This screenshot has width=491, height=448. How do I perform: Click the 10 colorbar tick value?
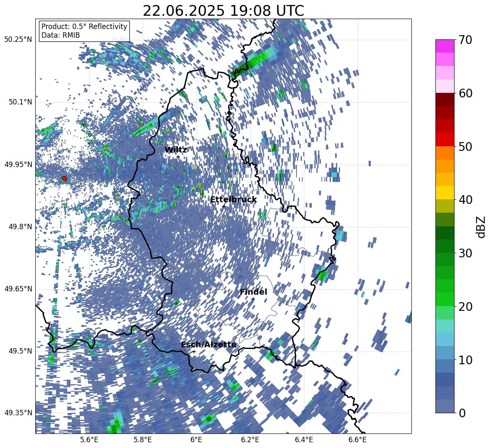point(466,360)
